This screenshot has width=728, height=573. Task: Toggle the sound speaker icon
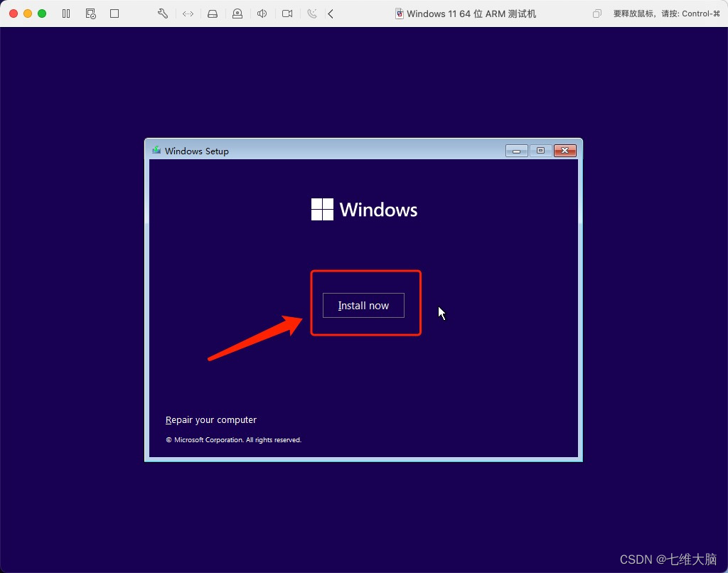pos(262,14)
